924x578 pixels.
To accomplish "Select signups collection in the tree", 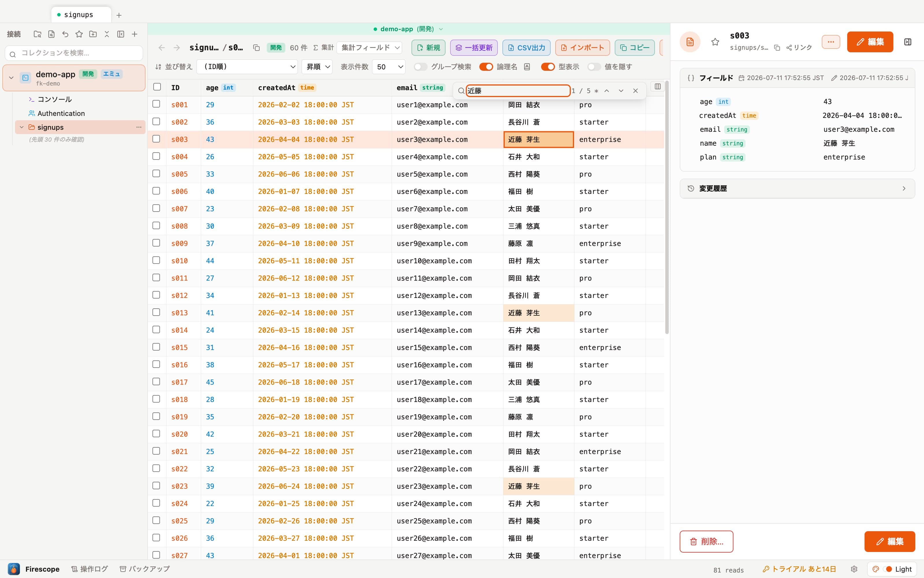I will coord(80,127).
